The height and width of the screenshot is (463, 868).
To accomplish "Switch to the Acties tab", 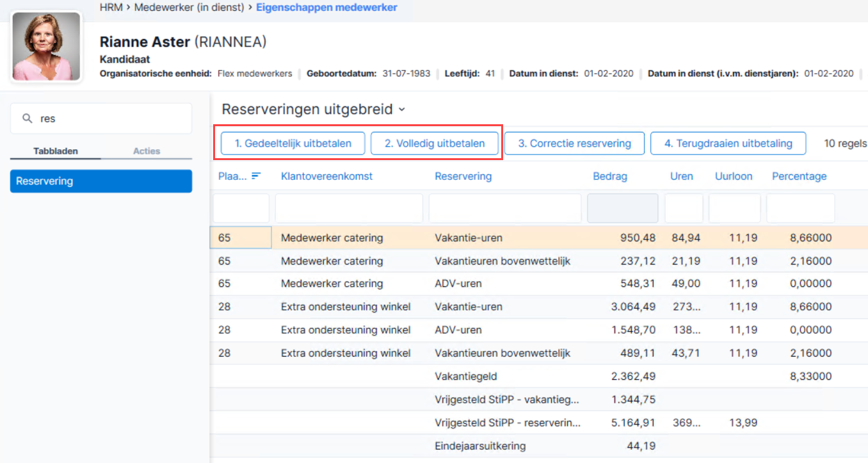I will click(x=147, y=151).
